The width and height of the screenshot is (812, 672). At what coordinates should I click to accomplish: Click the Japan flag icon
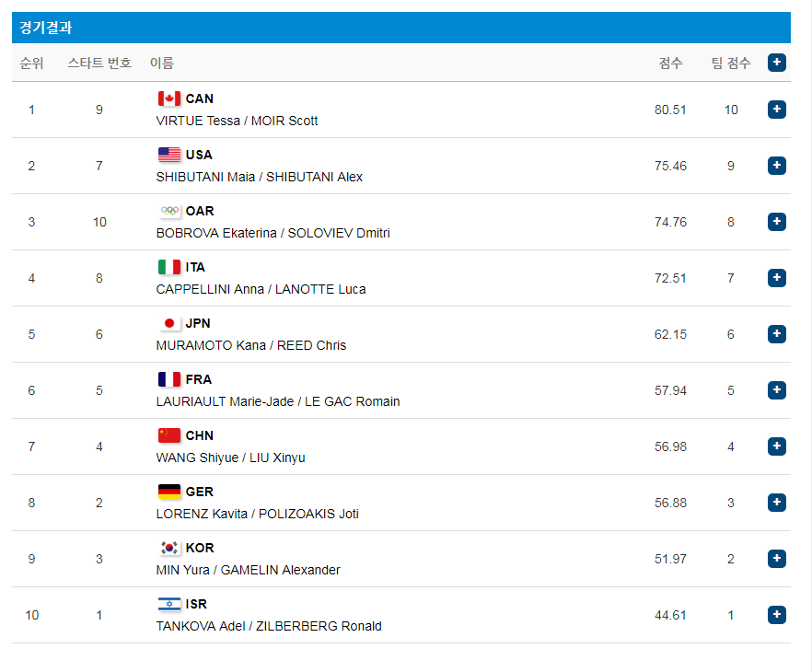(169, 323)
